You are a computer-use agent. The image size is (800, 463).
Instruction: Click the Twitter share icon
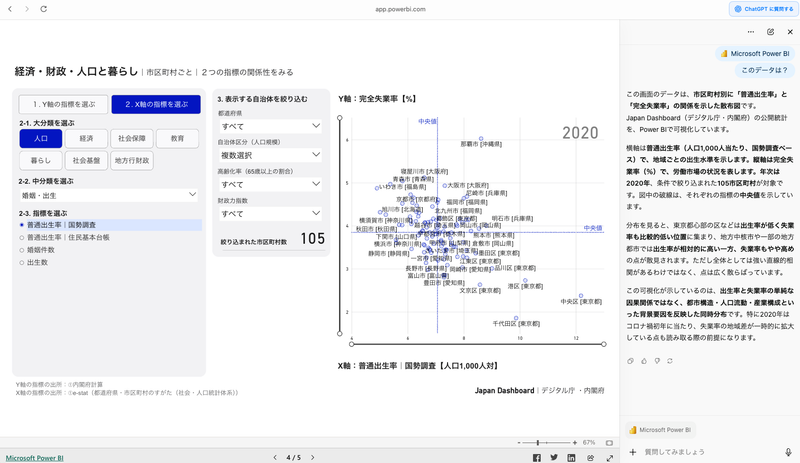[554, 457]
